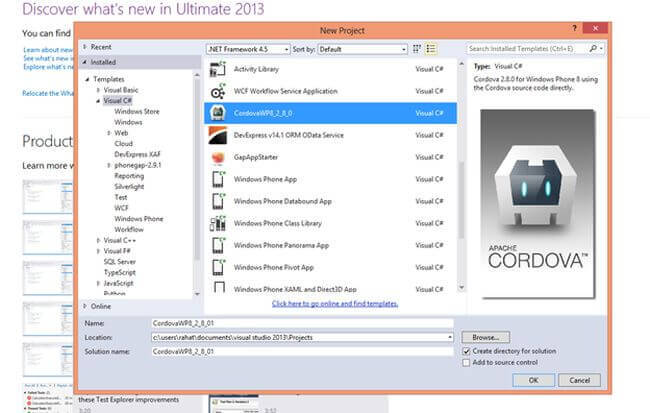Expand the Web node arrow

tap(109, 133)
